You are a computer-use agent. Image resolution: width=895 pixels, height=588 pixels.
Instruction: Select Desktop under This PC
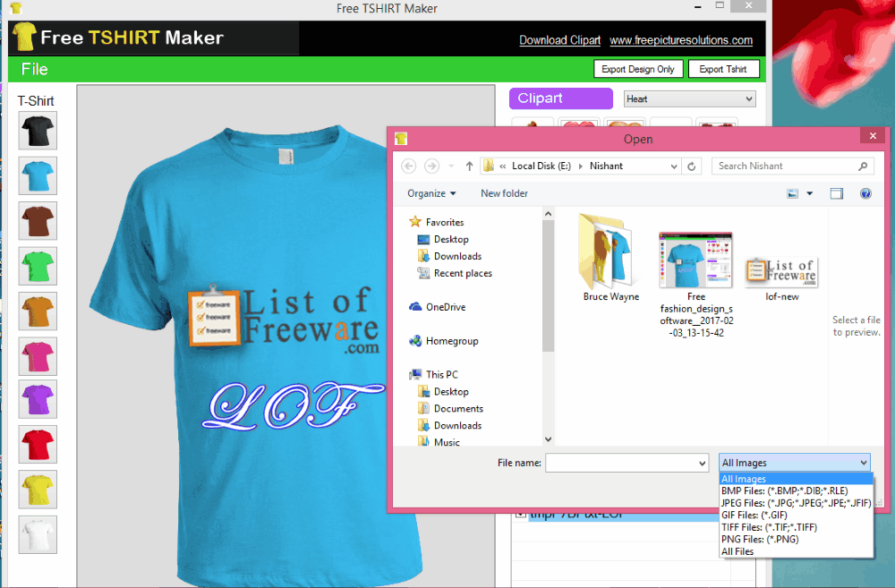[x=443, y=392]
